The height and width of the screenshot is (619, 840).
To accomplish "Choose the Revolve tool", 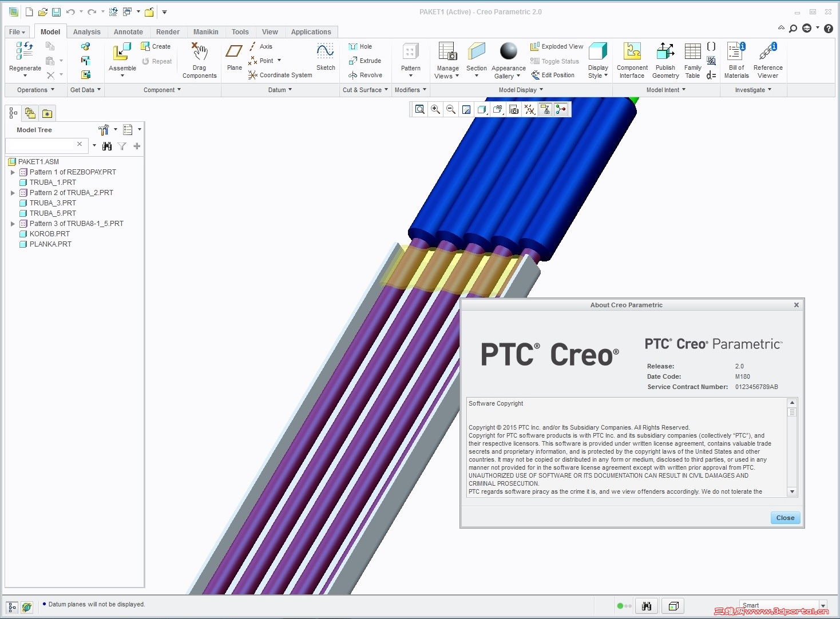I will click(x=365, y=75).
